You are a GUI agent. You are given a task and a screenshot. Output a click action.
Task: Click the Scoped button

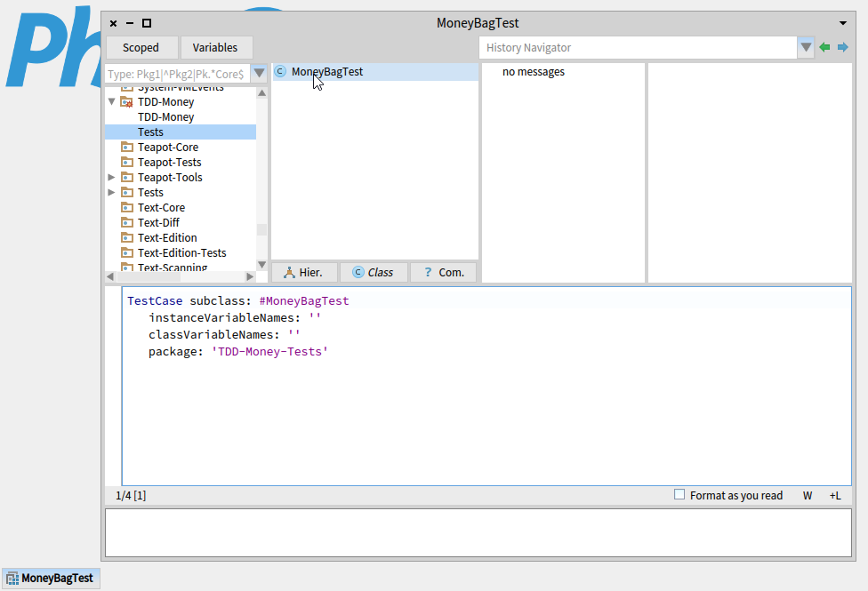[x=142, y=48]
